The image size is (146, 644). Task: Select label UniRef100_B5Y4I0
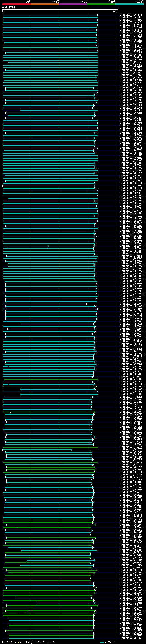[131, 595]
